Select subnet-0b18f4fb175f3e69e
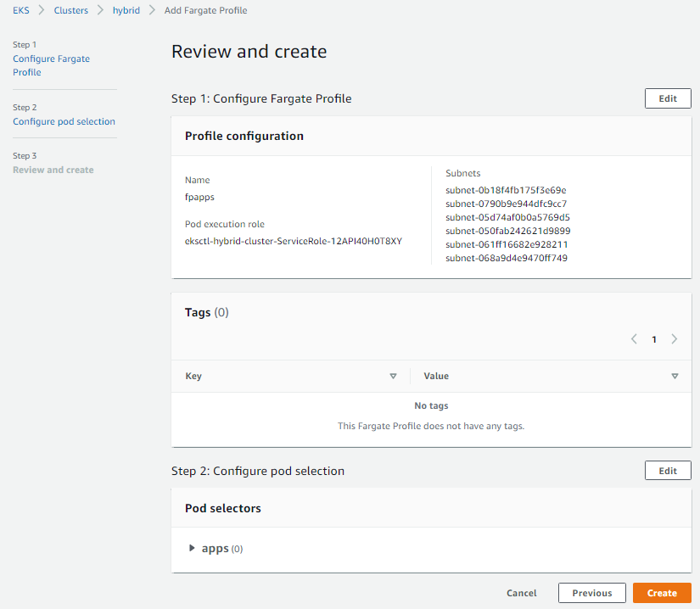This screenshot has height=609, width=700. [x=506, y=190]
